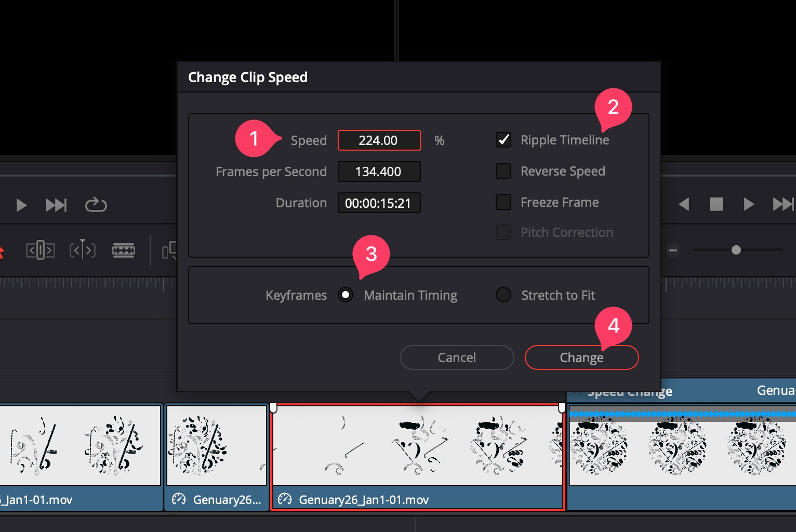Click play reverse in the right viewer
The height and width of the screenshot is (532, 796).
(x=684, y=204)
